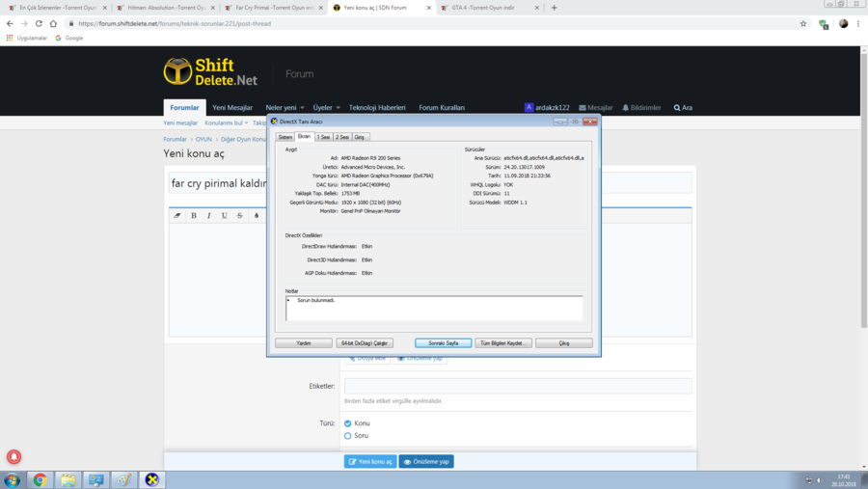Image resolution: width=868 pixels, height=489 pixels.
Task: Submit with Yeni konu aç button
Action: pos(370,462)
